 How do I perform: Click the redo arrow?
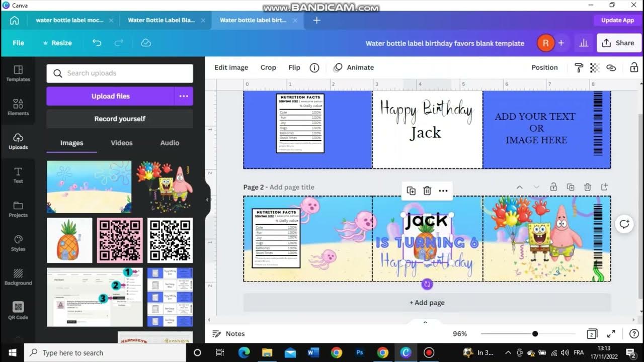(x=119, y=43)
